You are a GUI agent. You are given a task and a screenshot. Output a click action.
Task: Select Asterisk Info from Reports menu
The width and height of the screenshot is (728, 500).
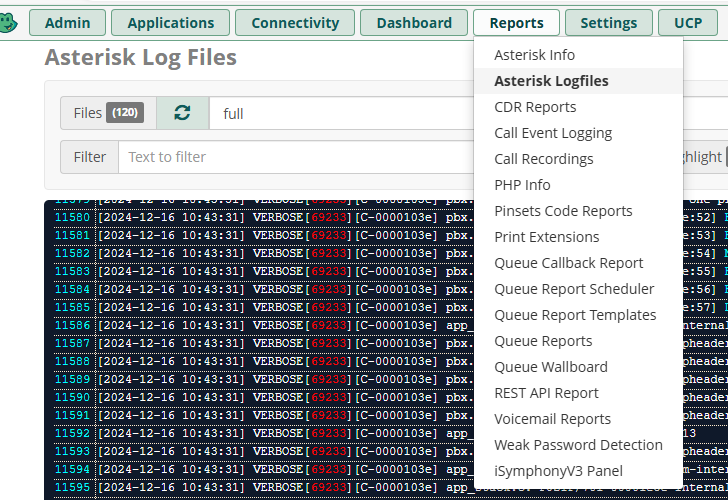[x=578, y=55]
